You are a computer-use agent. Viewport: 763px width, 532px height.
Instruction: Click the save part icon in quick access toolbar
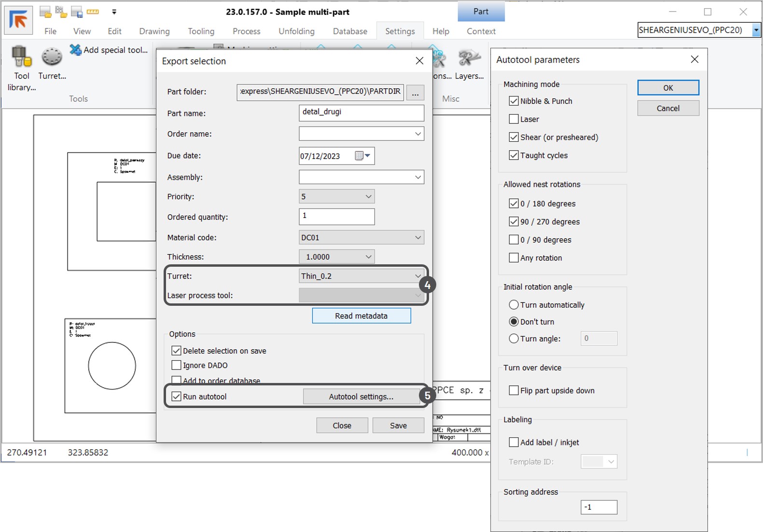(76, 12)
